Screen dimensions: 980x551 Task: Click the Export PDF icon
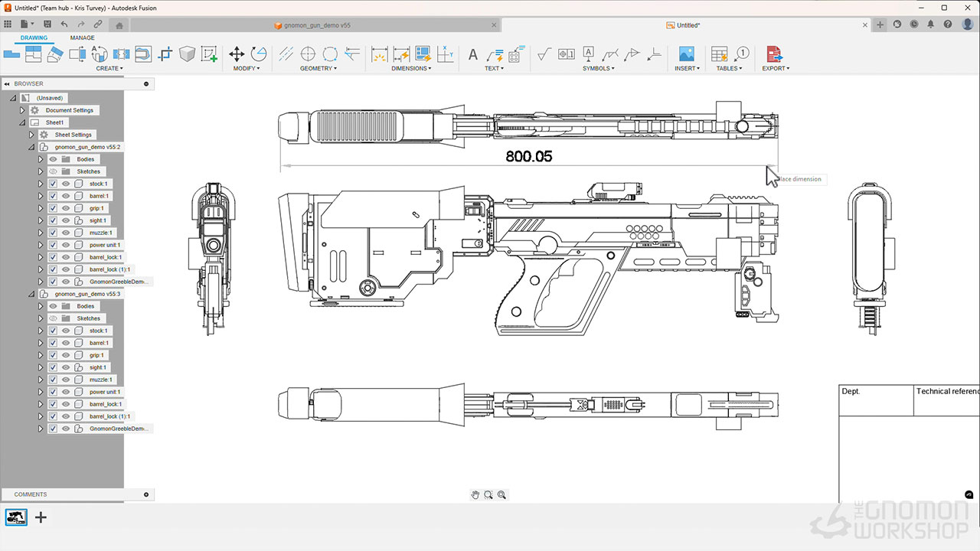coord(774,54)
